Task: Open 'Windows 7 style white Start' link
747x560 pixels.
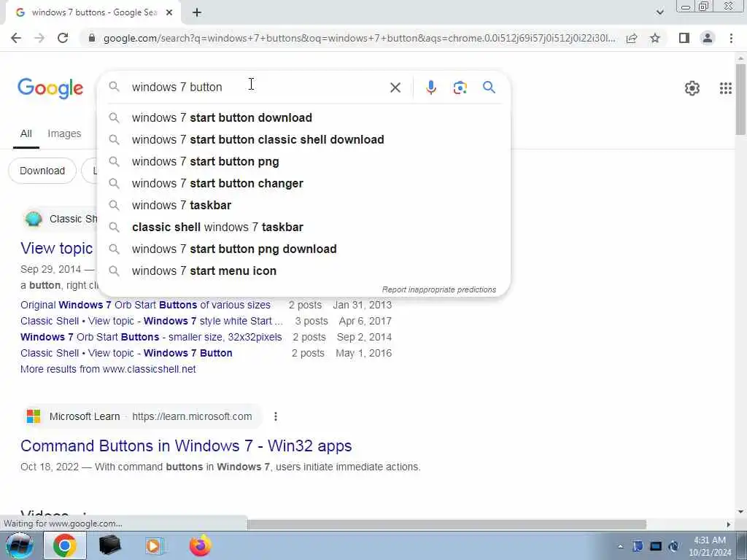Action: pyautogui.click(x=152, y=321)
